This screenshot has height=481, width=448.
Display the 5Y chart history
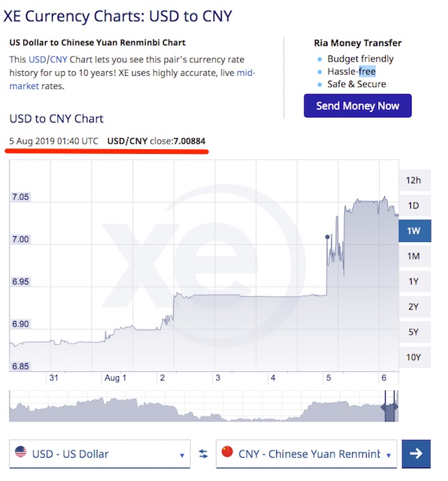tap(414, 332)
